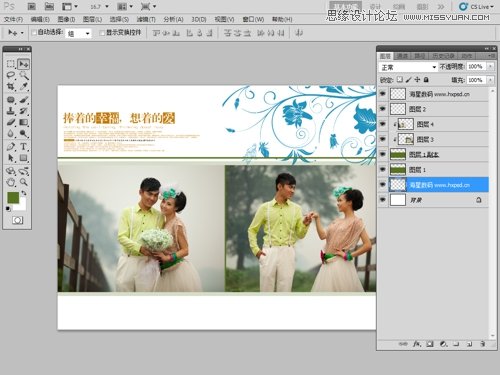Open the 滤镜(T) menu

click(146, 19)
